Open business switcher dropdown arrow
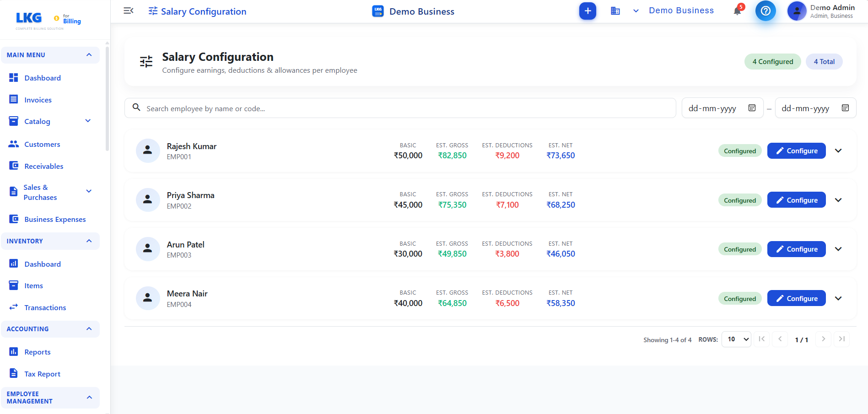Image resolution: width=868 pixels, height=414 pixels. tap(636, 11)
